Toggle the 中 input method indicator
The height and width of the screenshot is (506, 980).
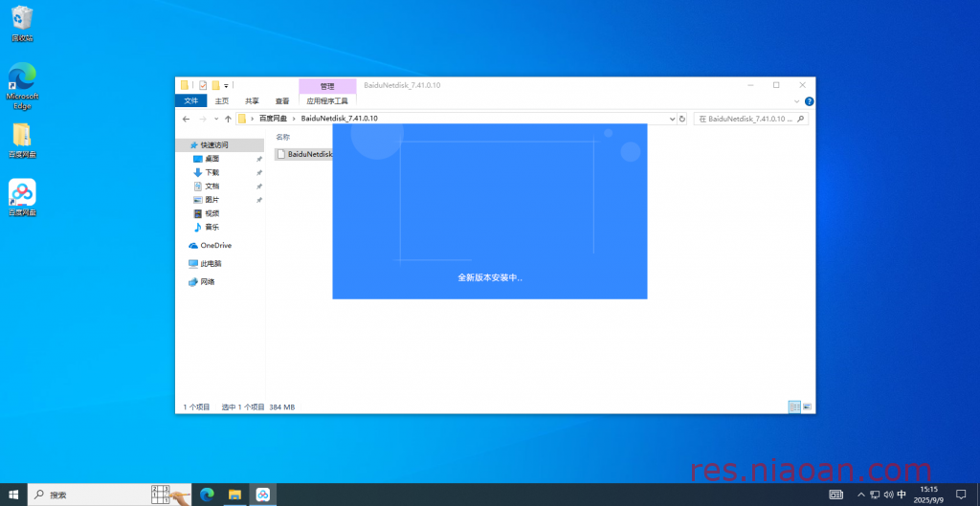click(x=902, y=495)
